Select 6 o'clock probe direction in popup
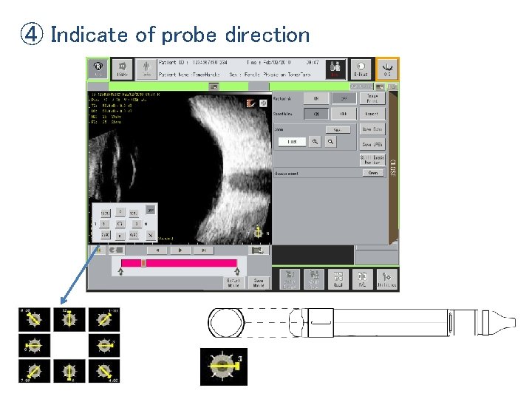532x399 pixels. [120, 236]
